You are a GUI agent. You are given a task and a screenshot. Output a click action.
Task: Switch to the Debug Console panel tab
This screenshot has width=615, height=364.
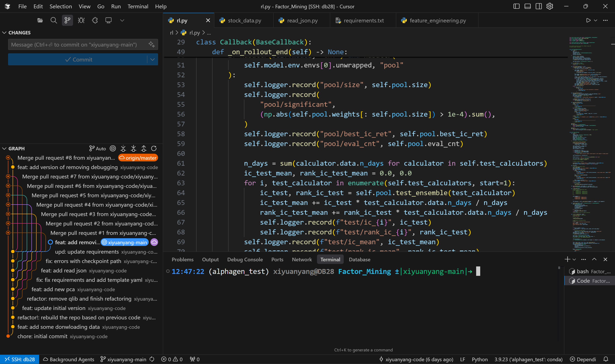tap(245, 260)
